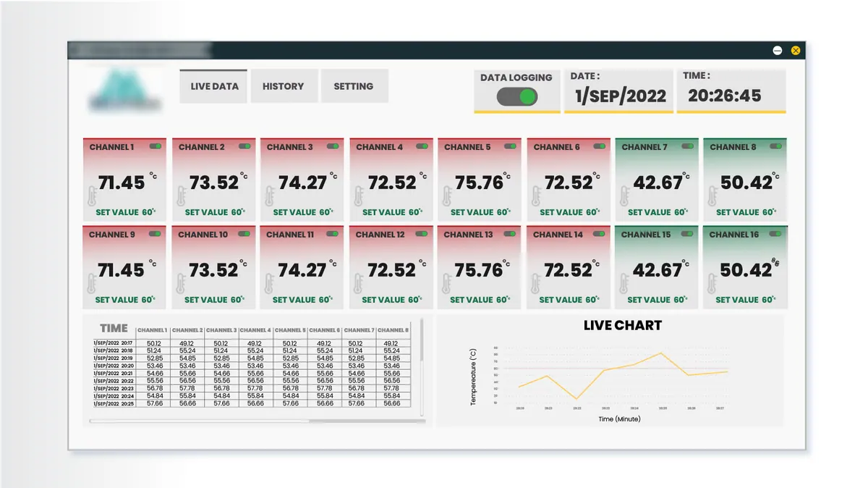Click the CHANNEL 12 card title

(x=380, y=235)
